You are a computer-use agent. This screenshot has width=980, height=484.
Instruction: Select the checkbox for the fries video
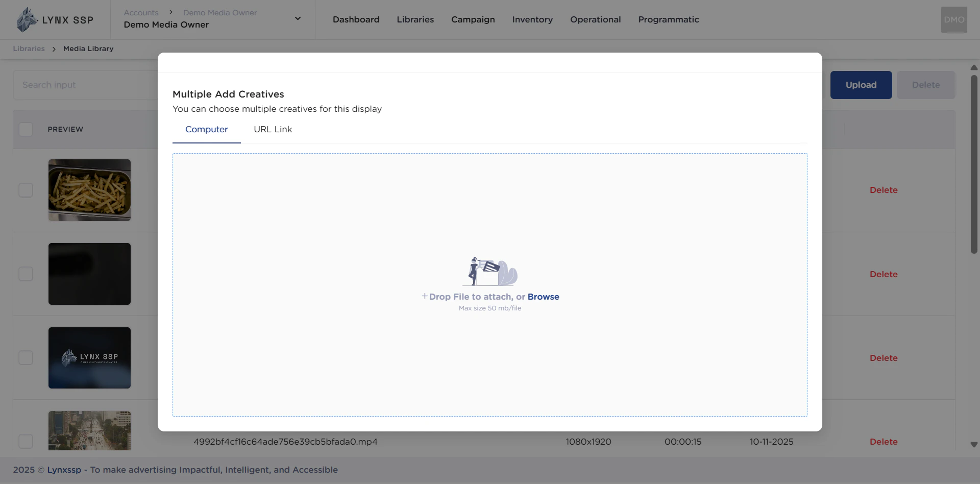(x=26, y=190)
